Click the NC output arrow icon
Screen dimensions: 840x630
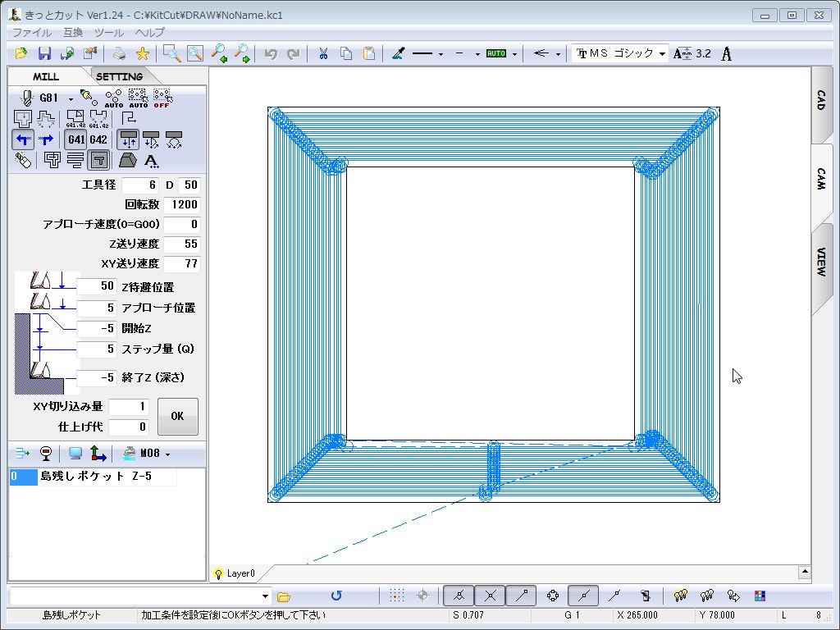click(x=22, y=454)
